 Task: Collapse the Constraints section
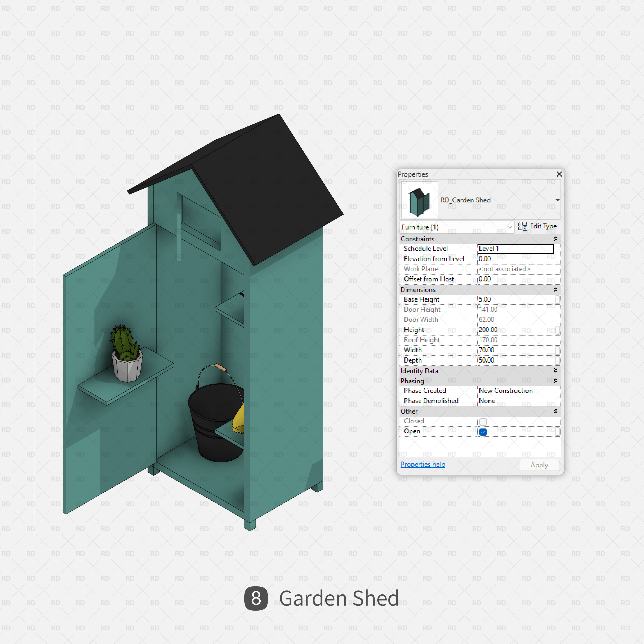click(555, 239)
